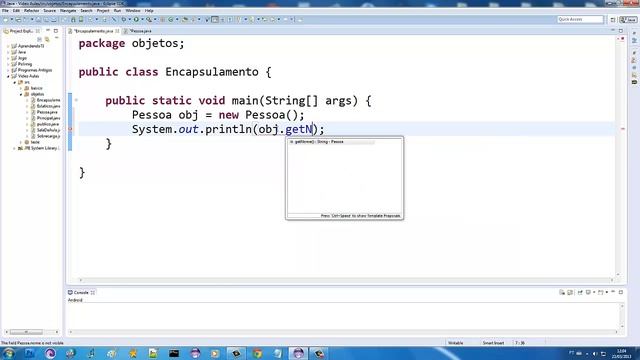Minimize the Project Explorer view
Screen dimensions: 640x360
coord(48,31)
